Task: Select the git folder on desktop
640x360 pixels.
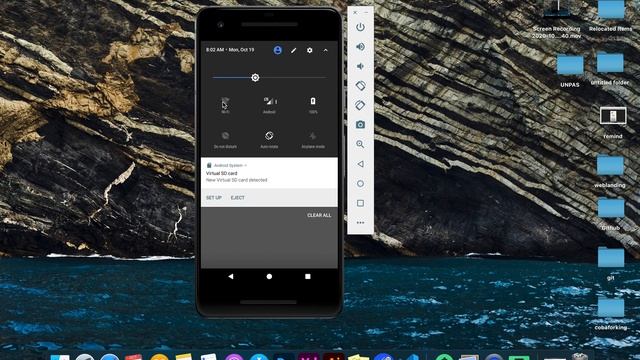Action: (x=611, y=264)
